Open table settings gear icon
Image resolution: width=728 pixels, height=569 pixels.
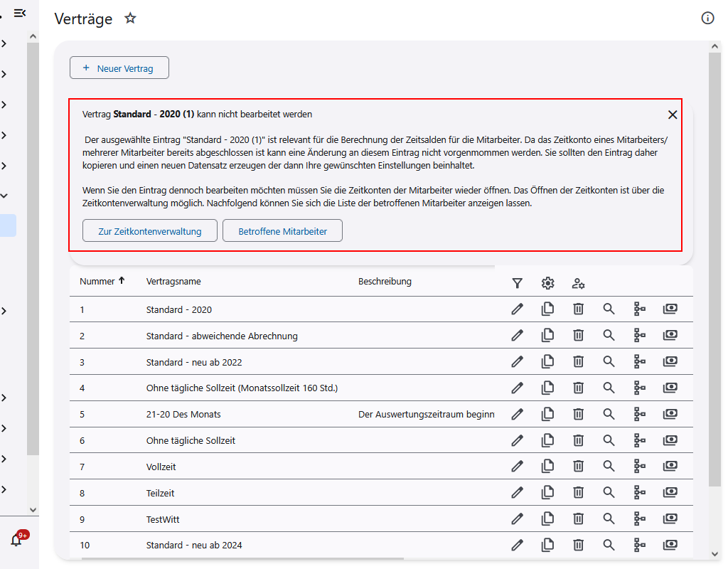click(x=547, y=283)
